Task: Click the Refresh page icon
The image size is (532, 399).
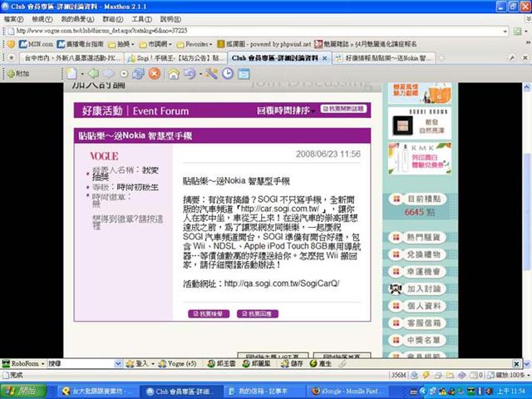Action: (x=138, y=73)
